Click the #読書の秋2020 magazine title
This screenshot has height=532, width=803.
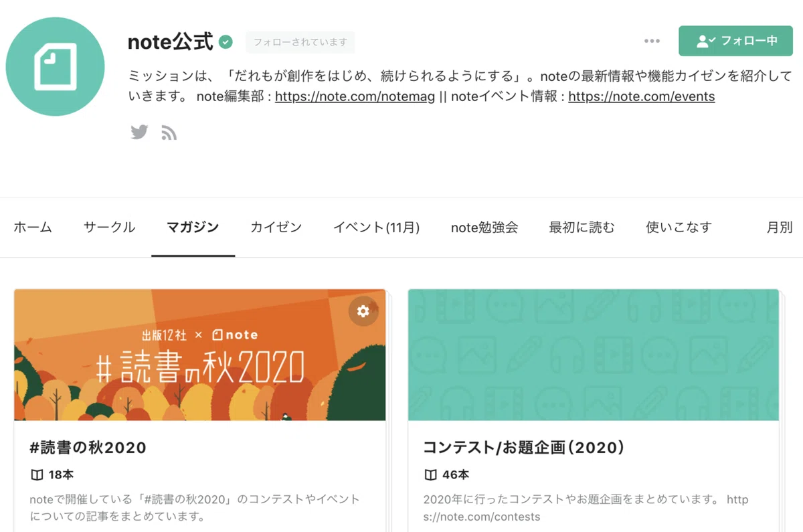pos(88,447)
